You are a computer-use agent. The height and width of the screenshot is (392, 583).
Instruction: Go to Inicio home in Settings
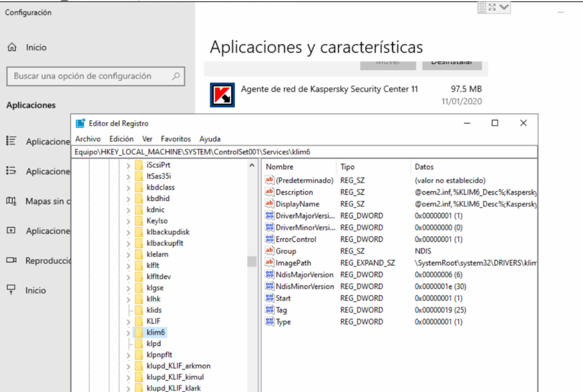pyautogui.click(x=36, y=47)
